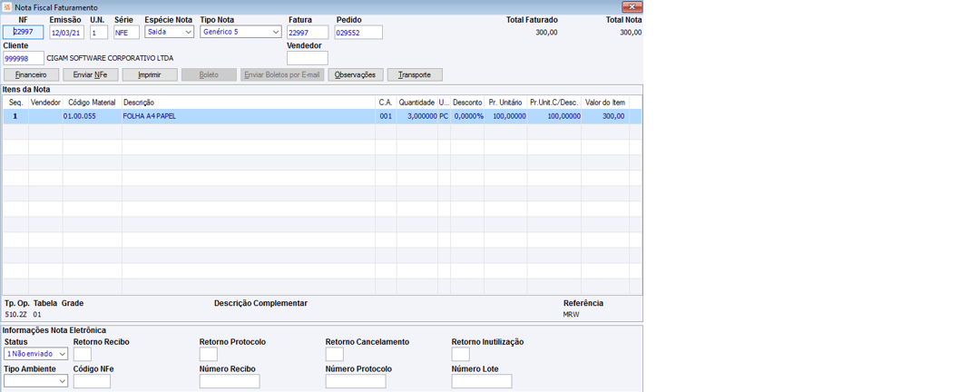
Task: Click the Pr.Unit.C/Desc. column header
Action: tap(554, 102)
